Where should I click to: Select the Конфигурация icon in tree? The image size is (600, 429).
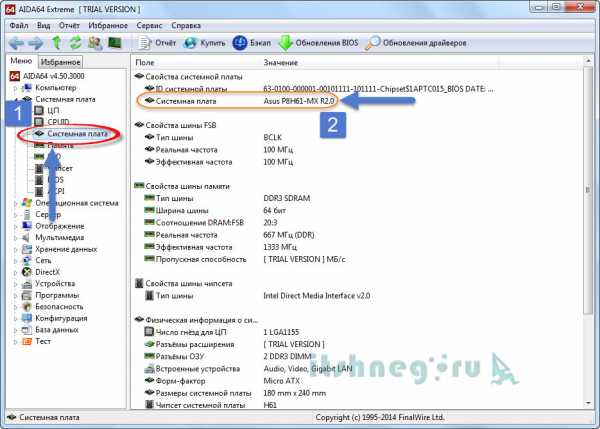click(x=27, y=318)
